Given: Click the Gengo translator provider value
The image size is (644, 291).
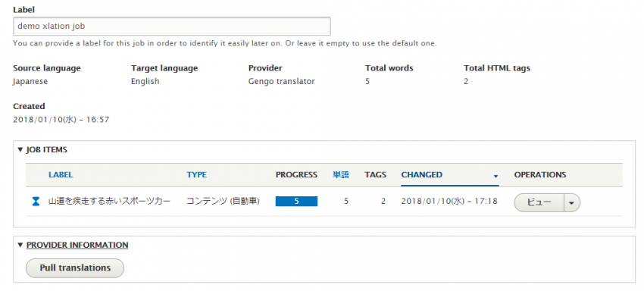Looking at the screenshot, I should tap(282, 81).
